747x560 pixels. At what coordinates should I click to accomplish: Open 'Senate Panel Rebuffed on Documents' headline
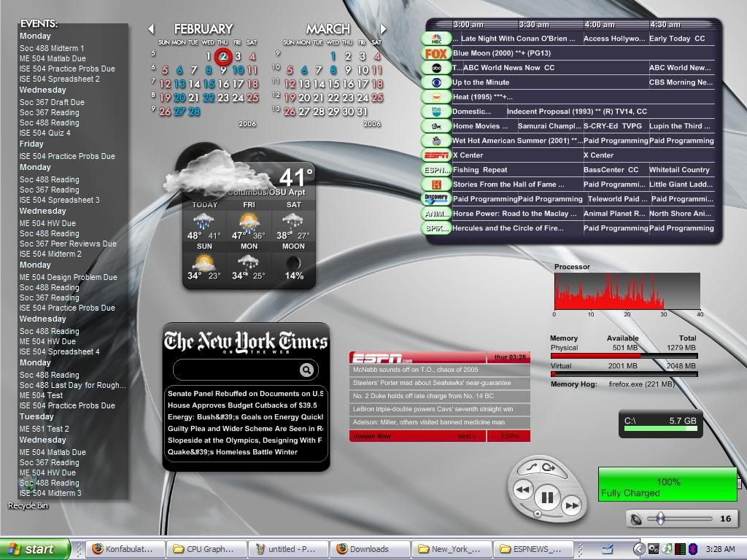[245, 394]
